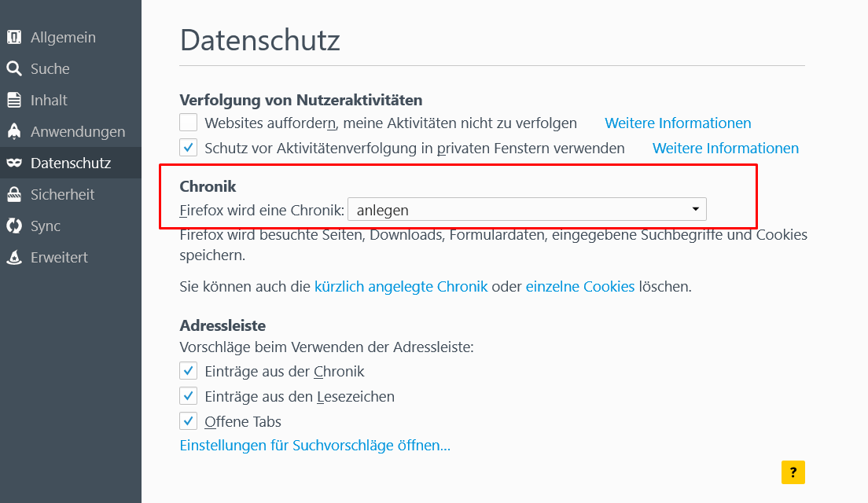Enable the do-not-track request checkbox
This screenshot has width=868, height=503.
click(189, 123)
